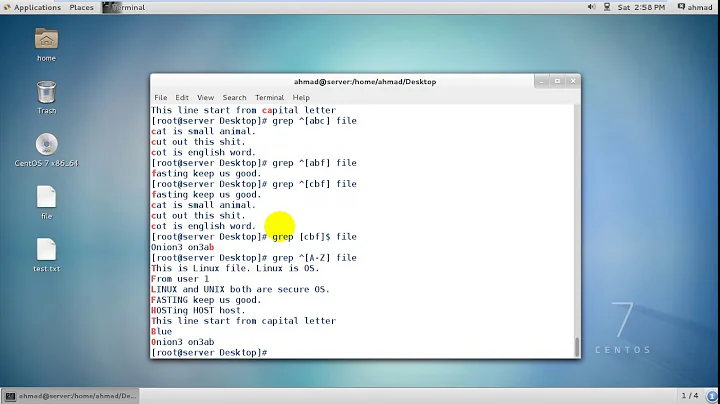Click the notification indicator in bottom right corner
720x404 pixels.
[x=712, y=396]
